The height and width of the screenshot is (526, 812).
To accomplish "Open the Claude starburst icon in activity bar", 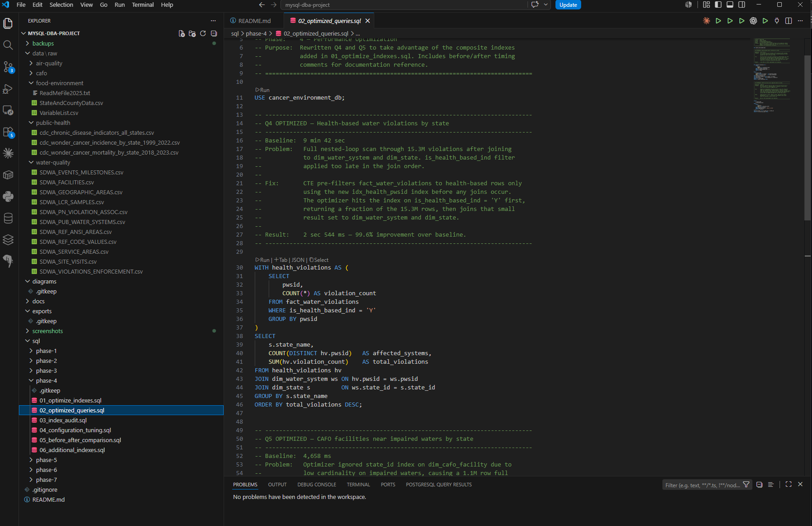I will click(8, 153).
